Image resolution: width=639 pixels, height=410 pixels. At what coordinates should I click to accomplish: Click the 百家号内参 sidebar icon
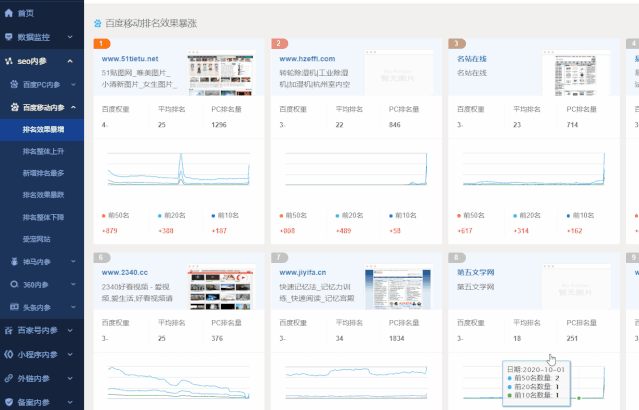tap(9, 331)
